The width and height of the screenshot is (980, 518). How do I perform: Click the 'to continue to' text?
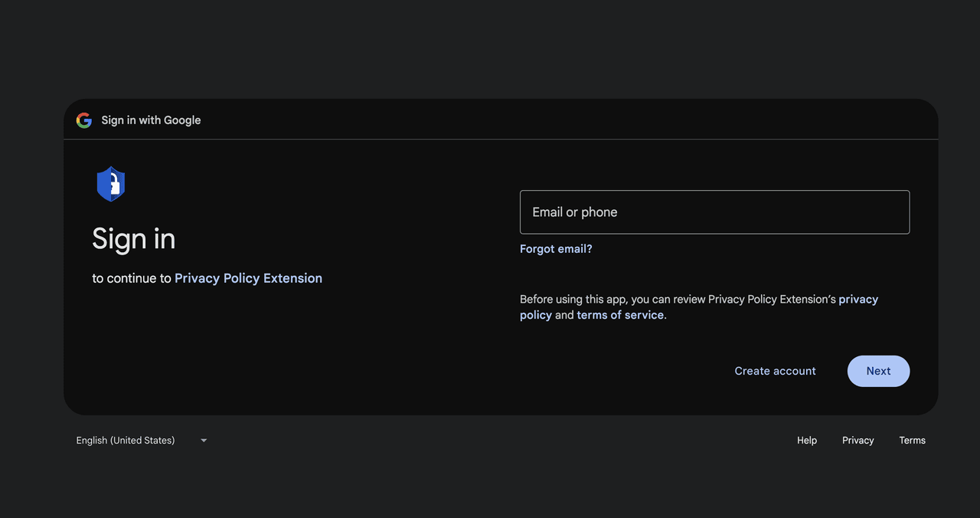132,278
